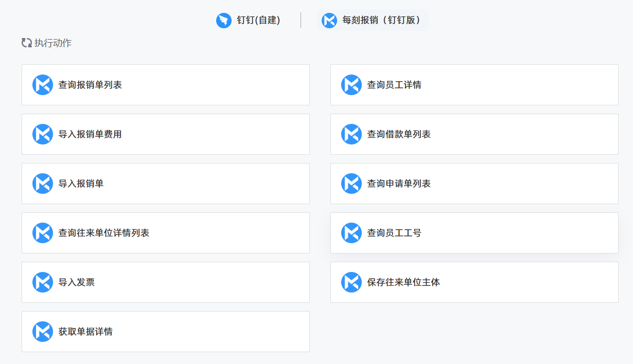Click the icon on 导入报销单 card
633x364 pixels.
[x=43, y=184]
